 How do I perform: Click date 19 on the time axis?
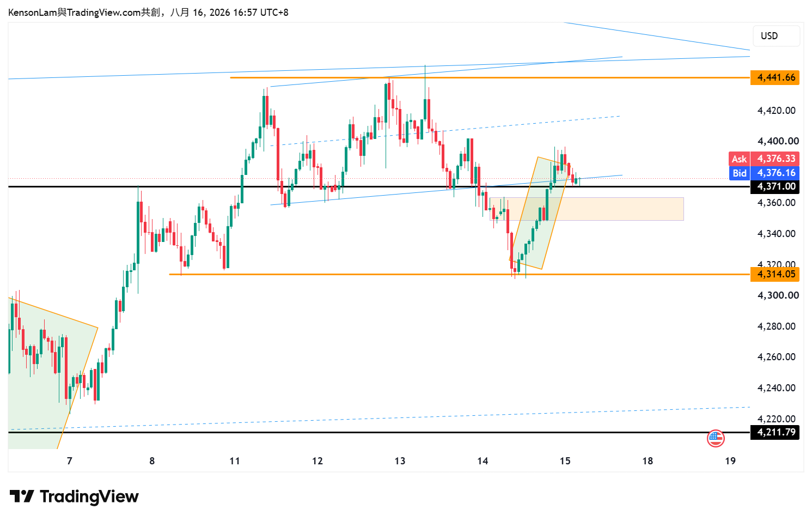pos(730,461)
